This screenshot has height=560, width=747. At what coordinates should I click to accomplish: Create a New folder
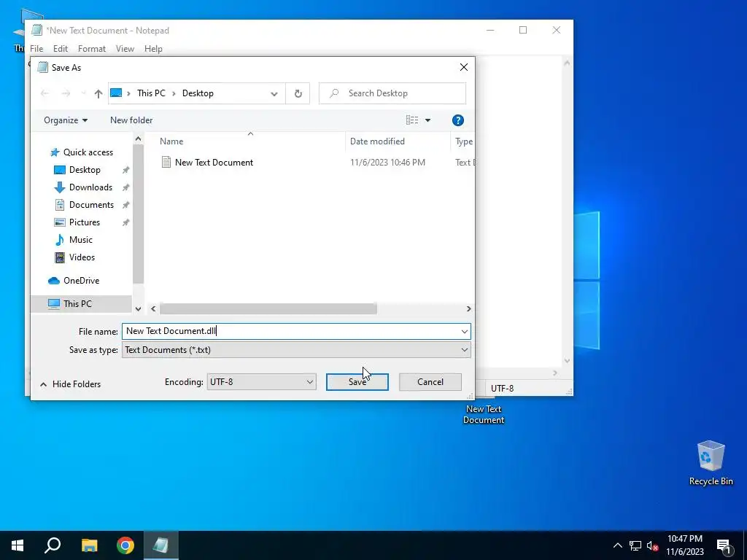(x=131, y=120)
